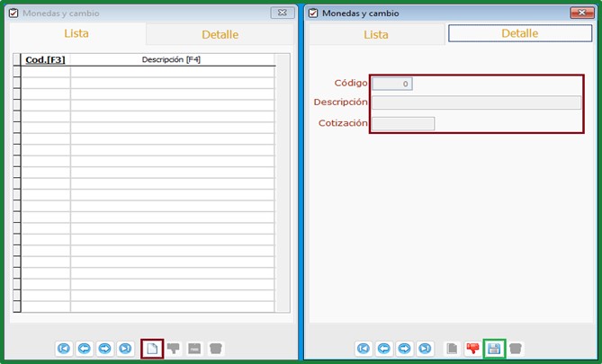Go to first record in left window

[x=64, y=349]
